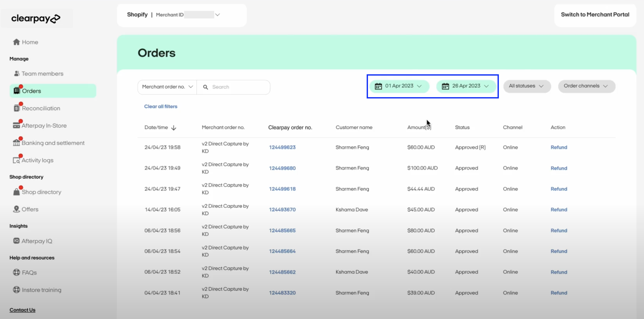The width and height of the screenshot is (644, 319).
Task: Open the Merchant ID selector chevron
Action: point(218,15)
